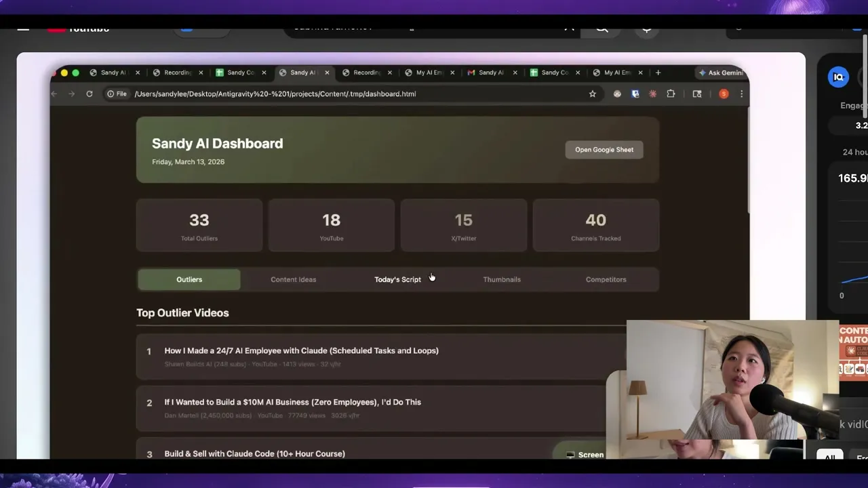Open a new browser tab with plus

[x=658, y=73]
